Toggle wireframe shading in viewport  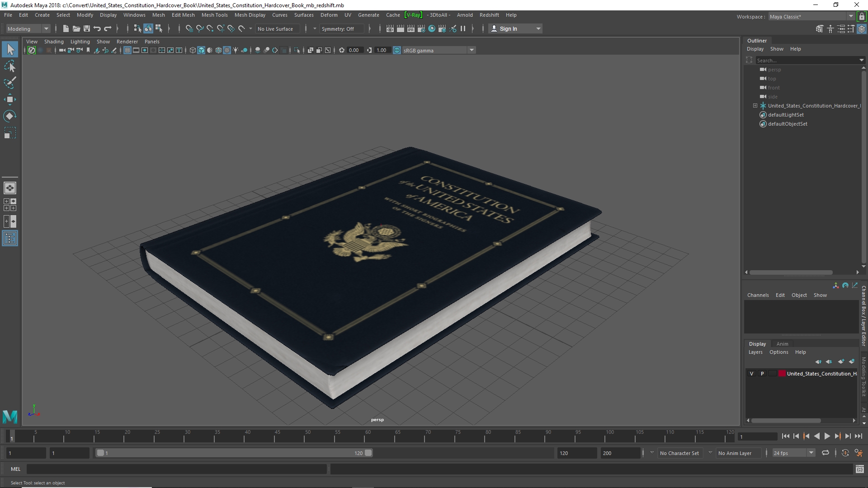(193, 50)
